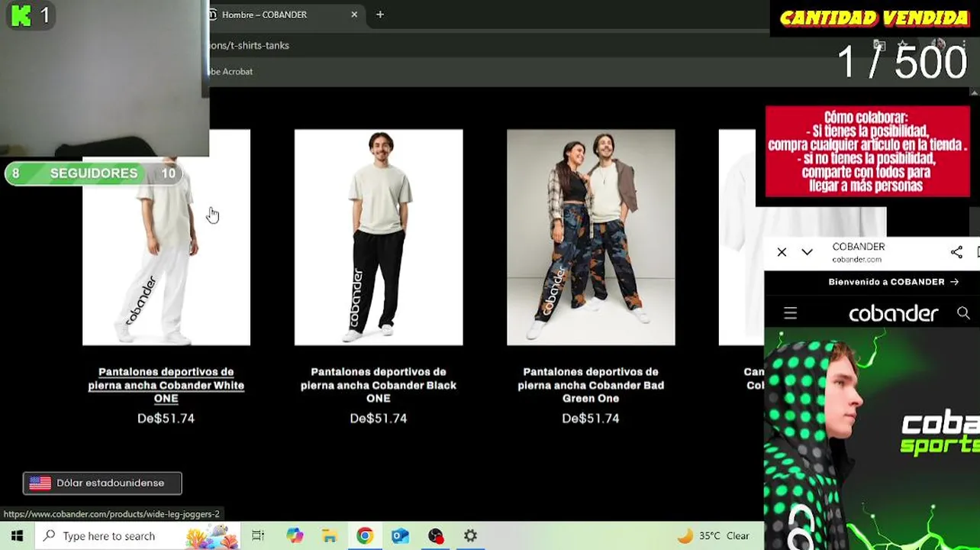Click the cobander.com URL text in preview

(x=856, y=260)
